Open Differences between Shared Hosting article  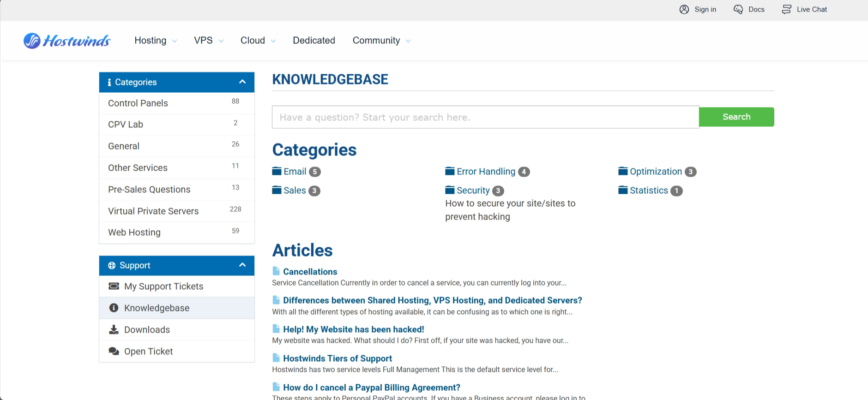point(433,300)
